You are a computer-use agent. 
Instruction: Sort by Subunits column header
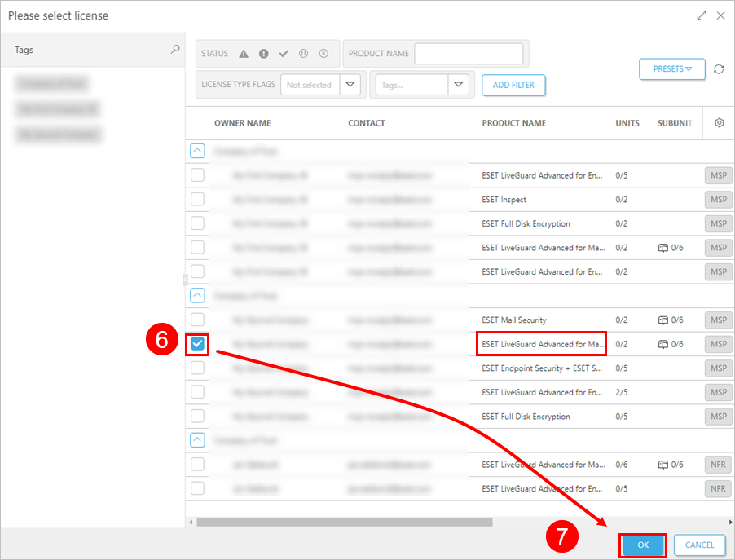click(676, 123)
